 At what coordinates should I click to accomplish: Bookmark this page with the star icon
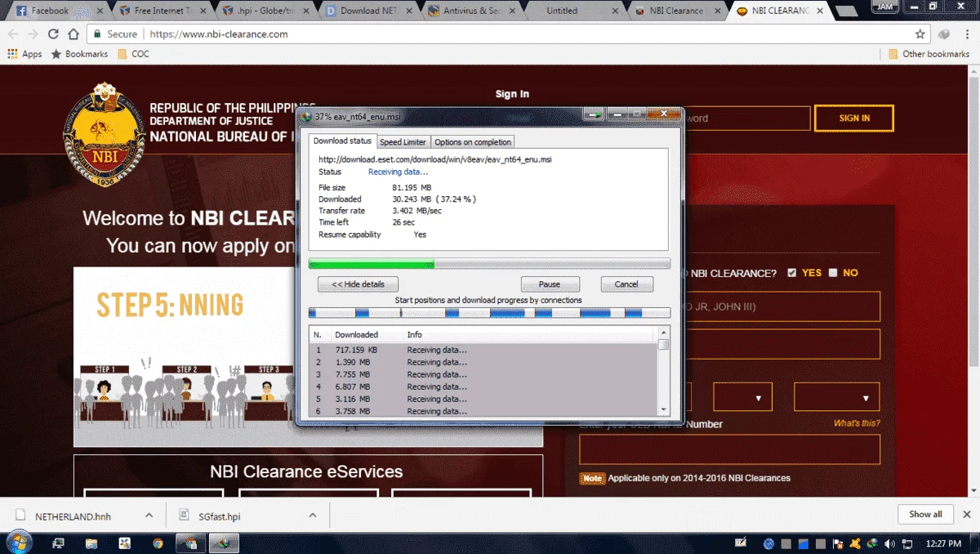(920, 34)
